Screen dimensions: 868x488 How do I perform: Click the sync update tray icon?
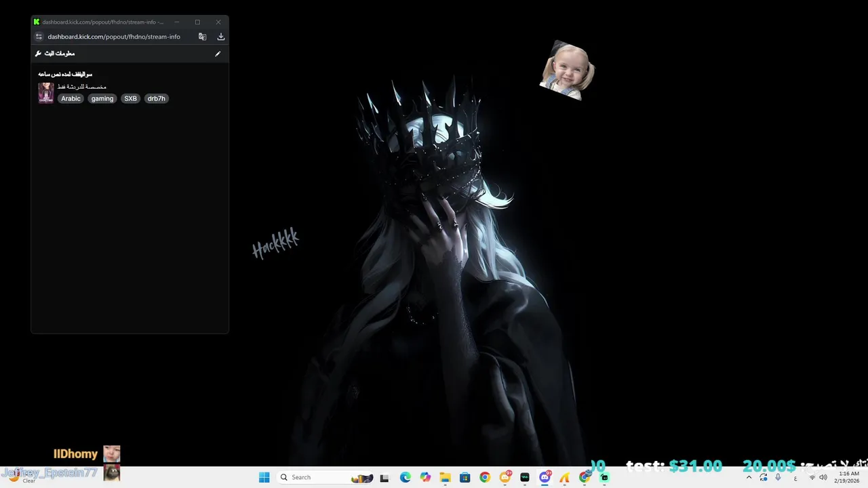pyautogui.click(x=764, y=477)
